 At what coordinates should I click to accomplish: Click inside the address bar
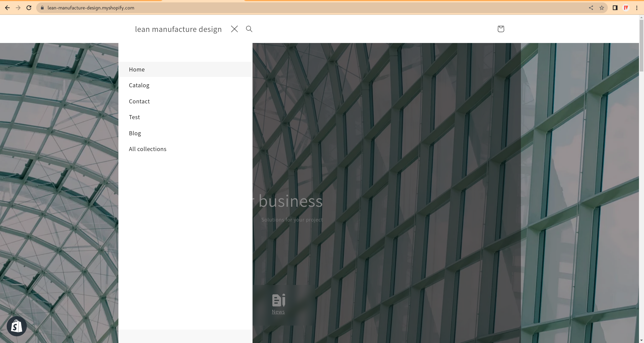(91, 7)
